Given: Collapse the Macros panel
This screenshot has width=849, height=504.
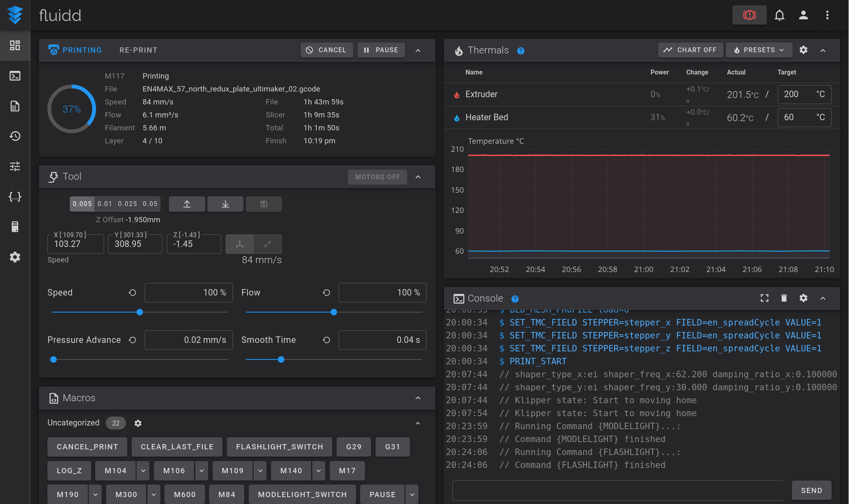Looking at the screenshot, I should coord(418,398).
